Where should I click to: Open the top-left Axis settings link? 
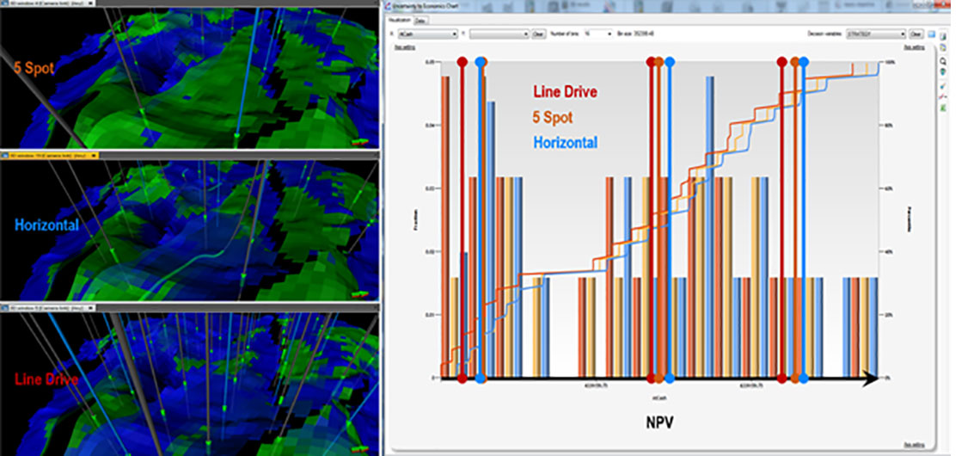(x=406, y=47)
